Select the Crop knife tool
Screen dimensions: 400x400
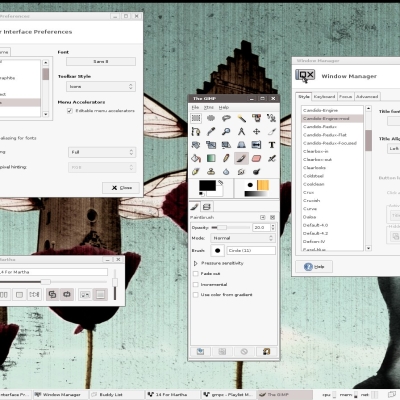[x=272, y=131]
